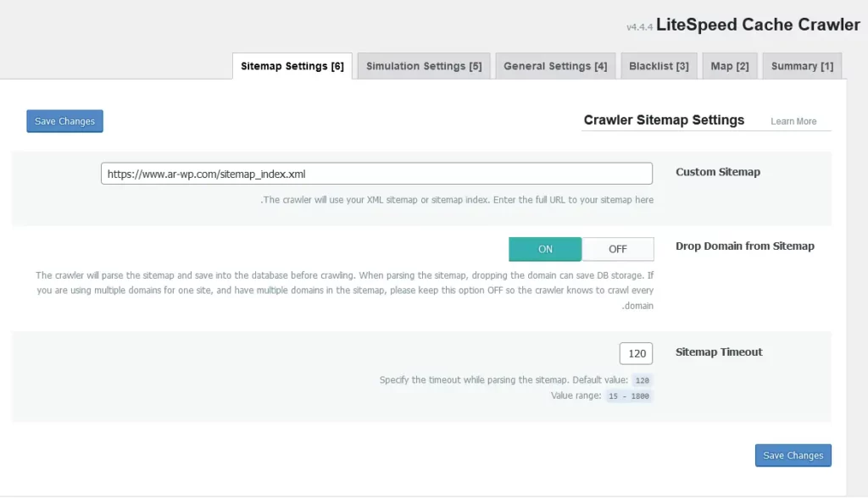Screen dimensions: 868x498
Task: Click the LiteSpeed Cache Crawler page title
Action: click(x=758, y=25)
